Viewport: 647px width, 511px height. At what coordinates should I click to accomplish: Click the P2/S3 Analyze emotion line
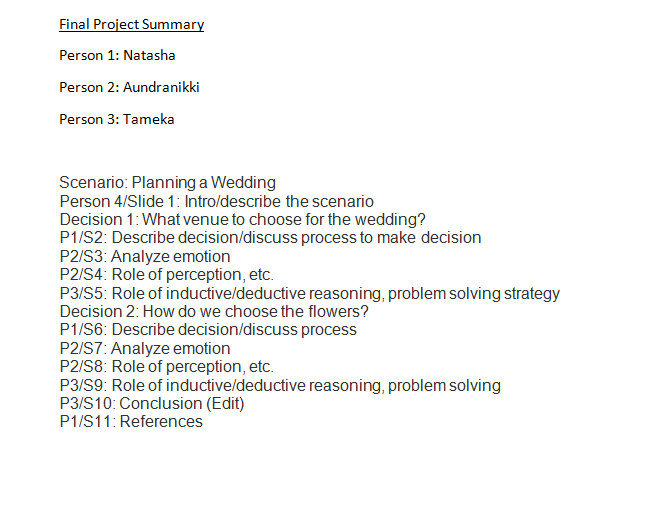point(144,257)
